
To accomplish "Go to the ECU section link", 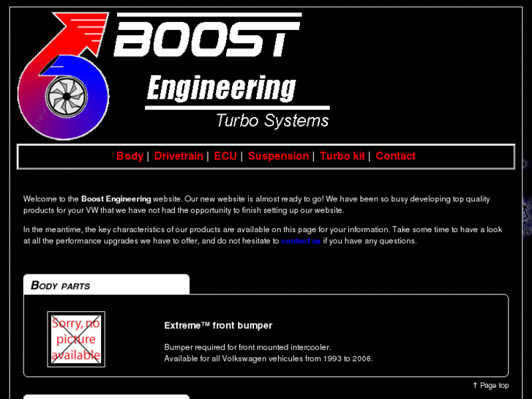I will pyautogui.click(x=225, y=156).
